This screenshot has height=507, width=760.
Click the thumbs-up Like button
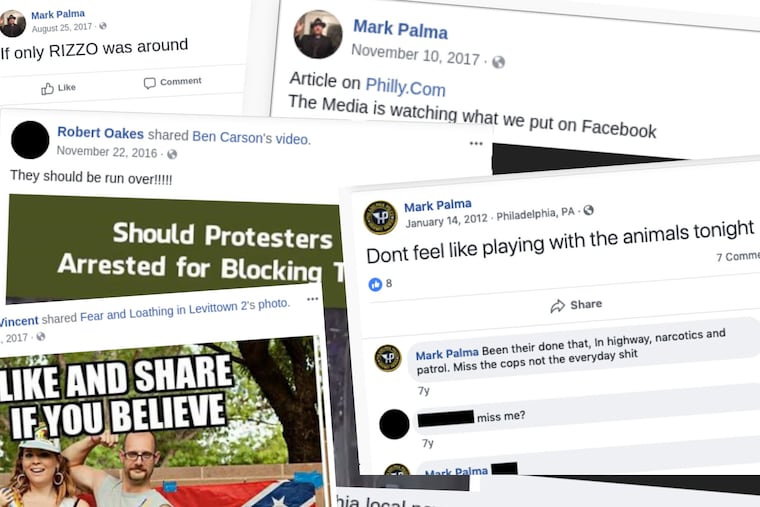click(58, 88)
